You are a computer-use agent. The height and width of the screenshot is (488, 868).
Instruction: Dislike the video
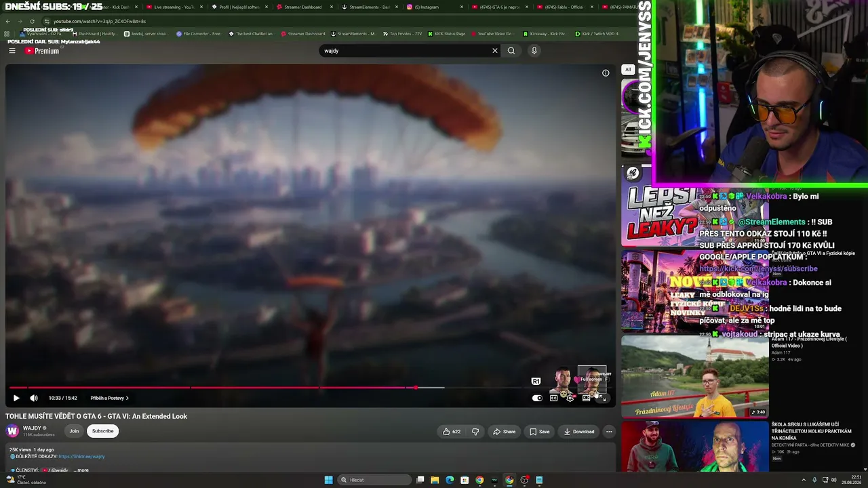click(x=475, y=432)
